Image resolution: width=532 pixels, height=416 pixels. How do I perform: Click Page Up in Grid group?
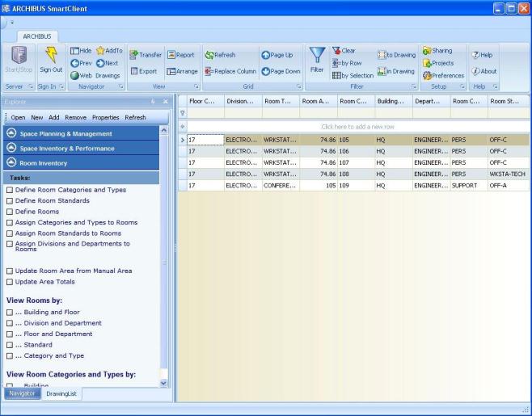pos(277,55)
